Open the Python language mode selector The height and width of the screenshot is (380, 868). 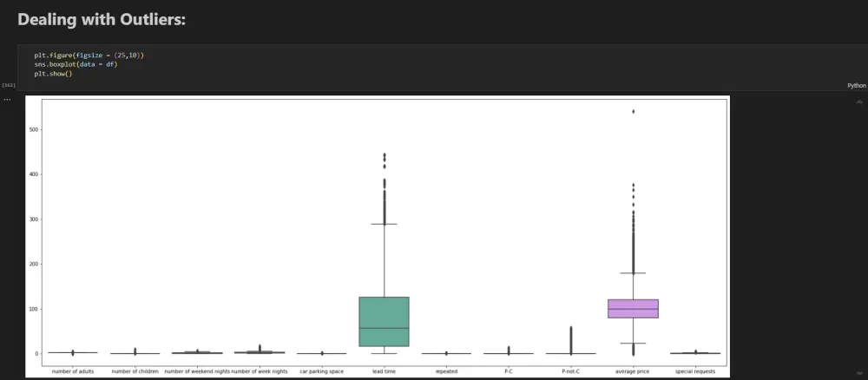pyautogui.click(x=857, y=86)
